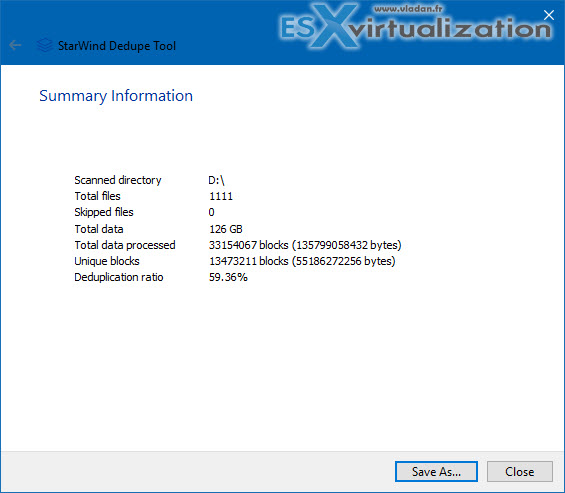Click the back arrow icon
Image resolution: width=565 pixels, height=493 pixels.
[15, 45]
